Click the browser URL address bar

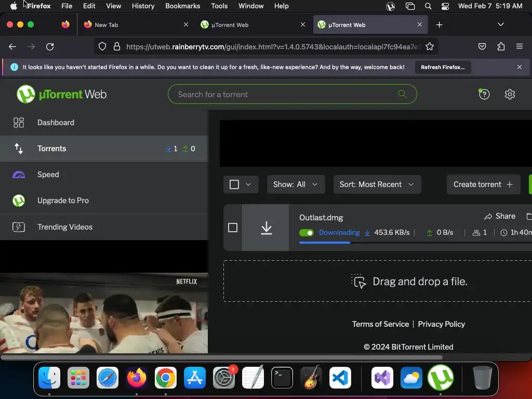[x=273, y=46]
